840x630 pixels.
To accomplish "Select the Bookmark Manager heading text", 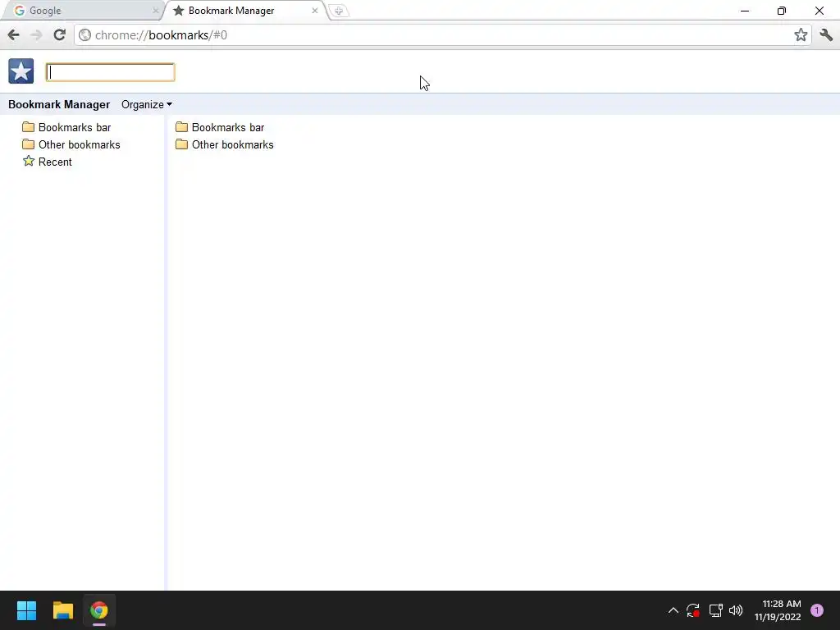I will pos(59,104).
